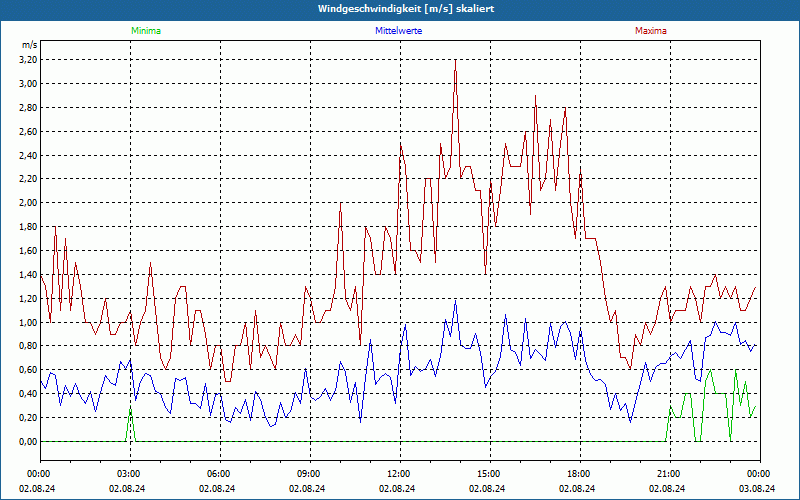
Task: Select the red 'Maxima' legend label
Action: 651,31
